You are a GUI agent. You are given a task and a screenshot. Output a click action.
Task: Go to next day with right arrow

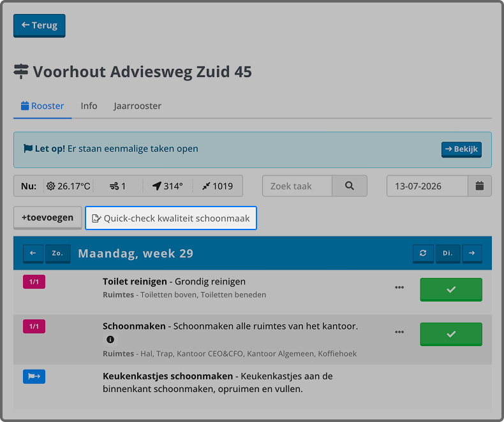(x=472, y=254)
